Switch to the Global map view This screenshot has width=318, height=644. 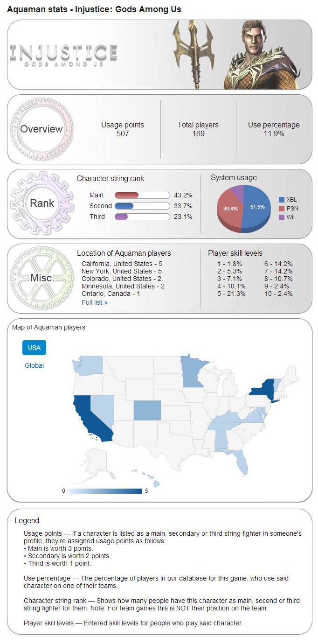coord(34,365)
